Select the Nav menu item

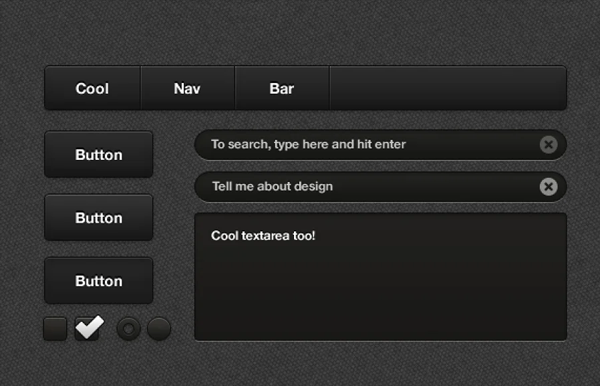click(188, 88)
